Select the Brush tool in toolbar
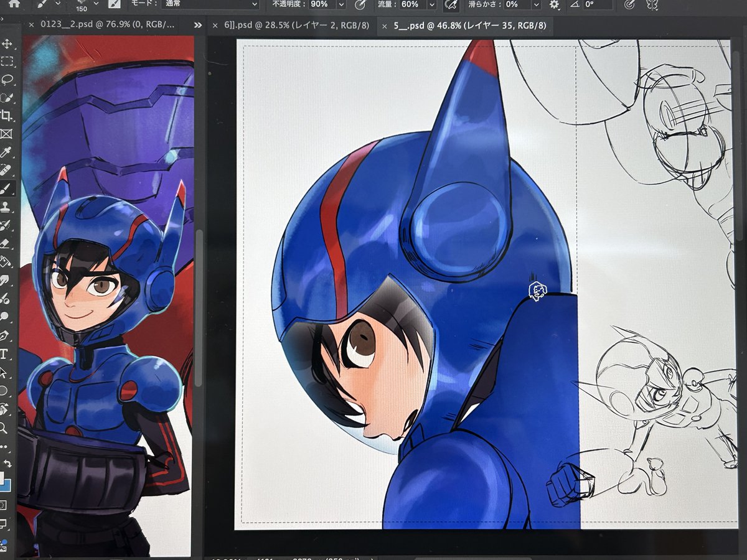The width and height of the screenshot is (747, 560). [7, 188]
